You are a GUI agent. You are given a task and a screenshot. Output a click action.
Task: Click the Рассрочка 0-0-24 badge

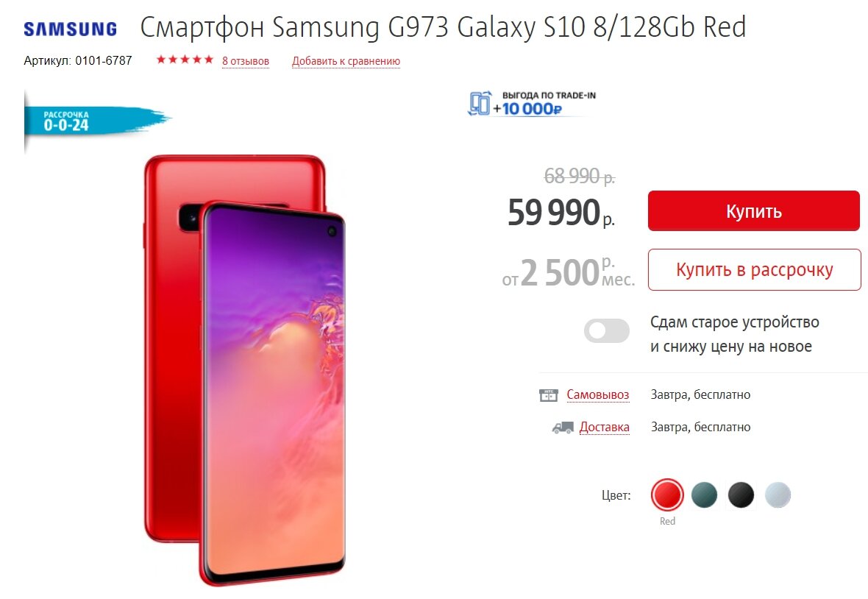coord(97,121)
